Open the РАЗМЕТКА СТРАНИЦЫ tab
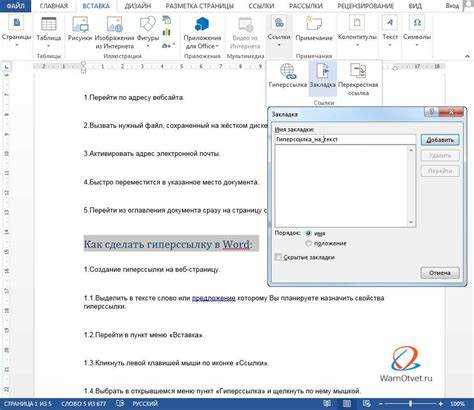This screenshot has height=410, width=474. coord(199,6)
